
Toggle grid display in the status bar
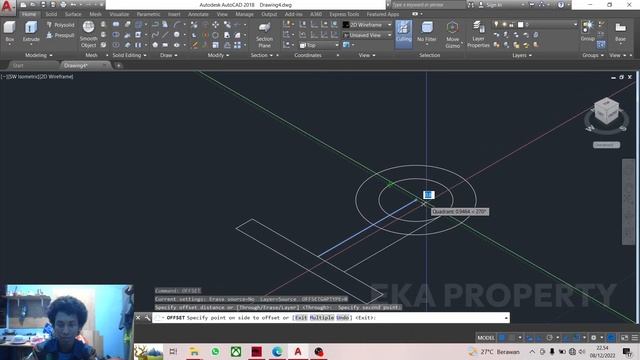(502, 338)
